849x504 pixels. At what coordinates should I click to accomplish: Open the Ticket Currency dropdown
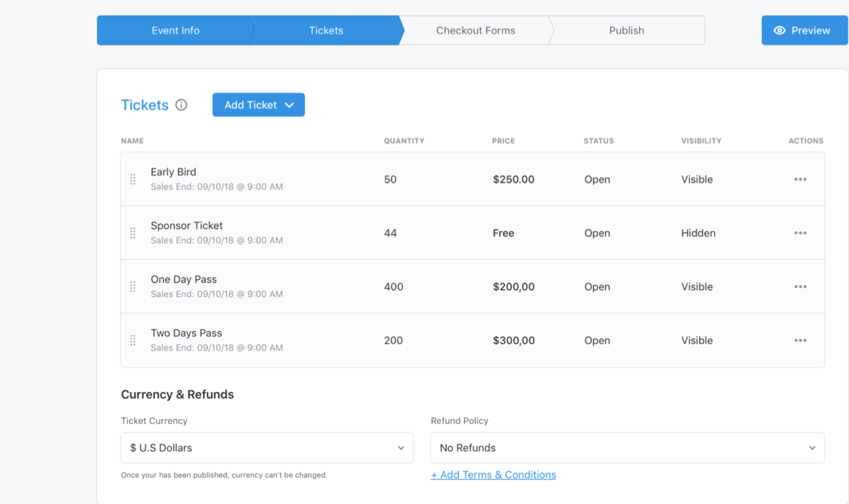(x=266, y=448)
